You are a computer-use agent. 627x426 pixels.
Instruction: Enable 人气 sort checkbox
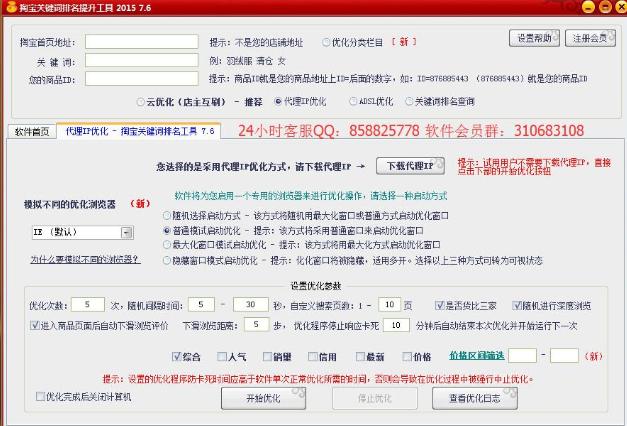pos(222,356)
